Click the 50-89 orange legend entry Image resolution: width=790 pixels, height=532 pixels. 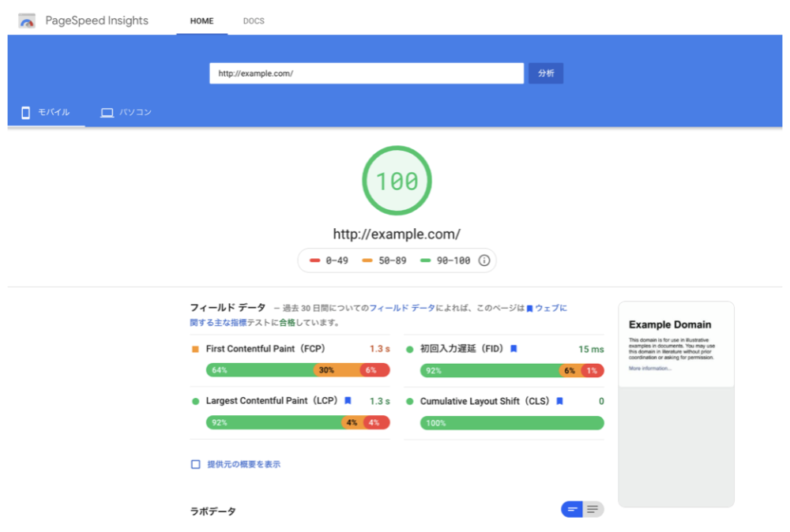[x=384, y=260]
